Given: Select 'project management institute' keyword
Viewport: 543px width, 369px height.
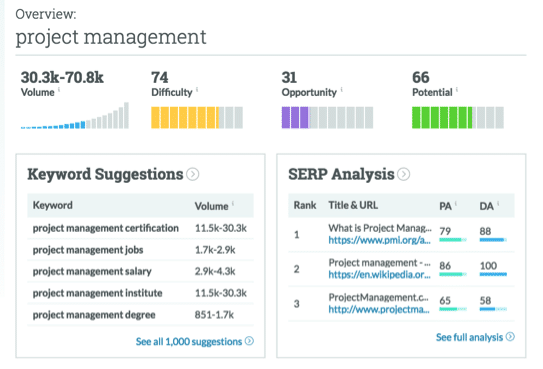Looking at the screenshot, I should coord(97,293).
